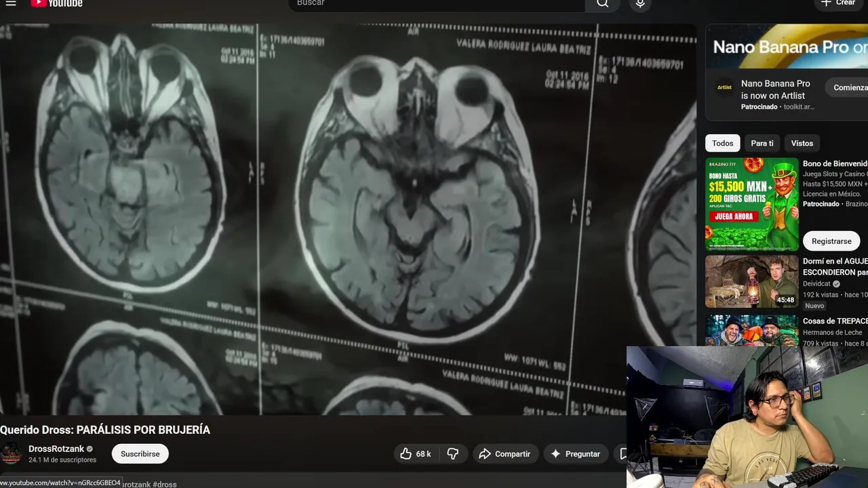Screen dimensions: 868x488
Task: Open the Nano Banana Pro ad banner
Action: (787, 46)
